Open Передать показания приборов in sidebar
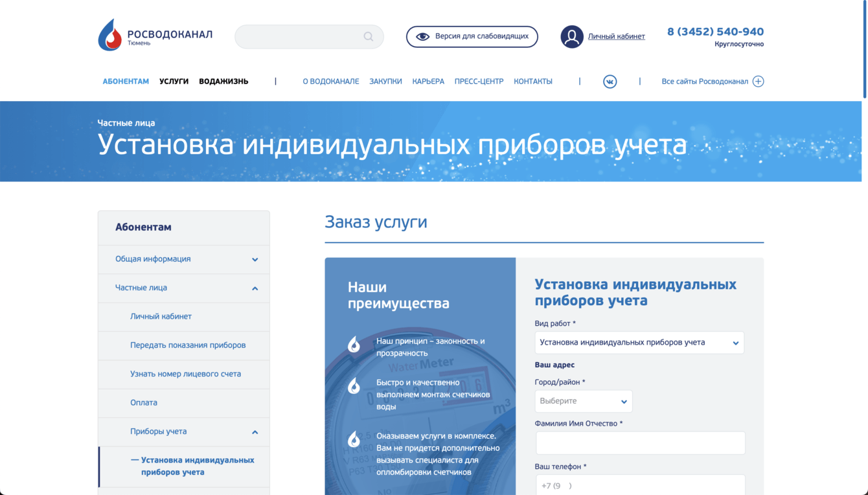 pos(188,345)
